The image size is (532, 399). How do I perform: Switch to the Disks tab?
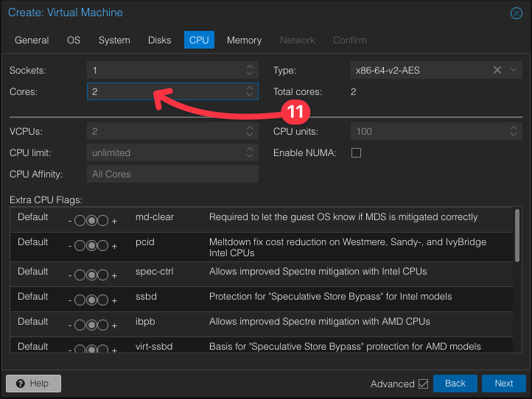[159, 40]
